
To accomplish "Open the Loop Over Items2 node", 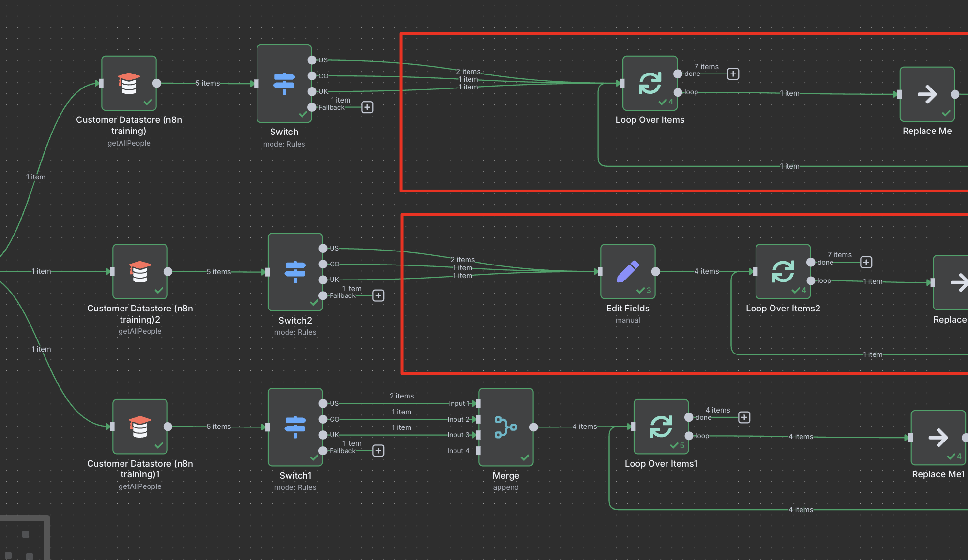I will coord(783,271).
